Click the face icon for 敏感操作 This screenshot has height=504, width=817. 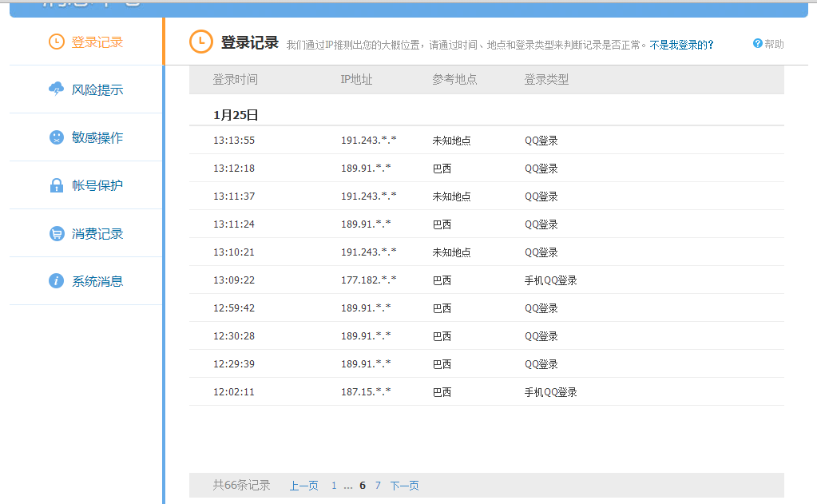click(x=56, y=137)
